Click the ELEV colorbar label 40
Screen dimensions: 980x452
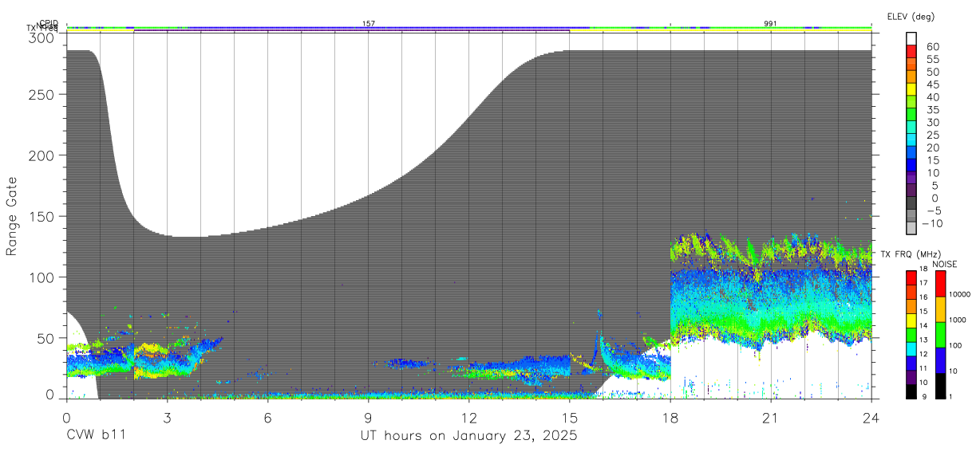tap(933, 97)
